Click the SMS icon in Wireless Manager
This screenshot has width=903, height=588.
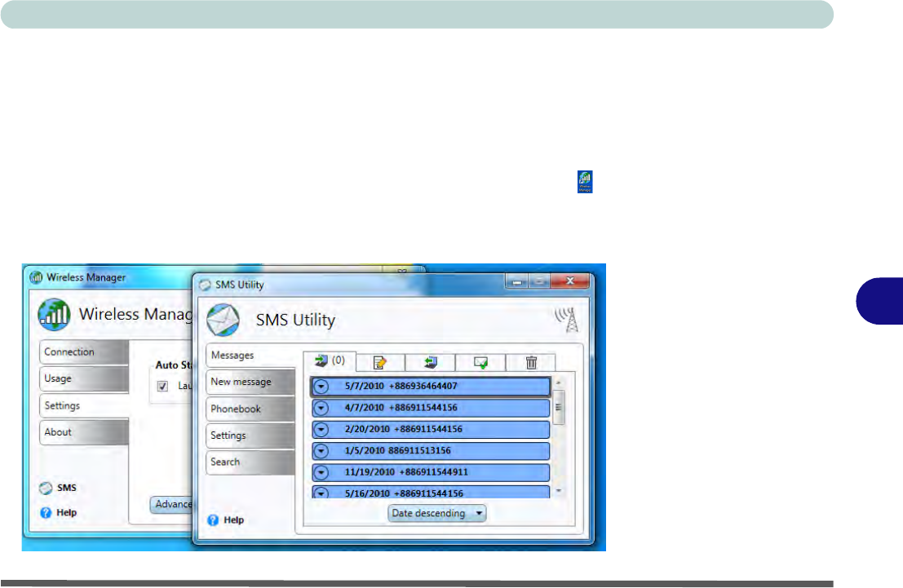pos(47,489)
